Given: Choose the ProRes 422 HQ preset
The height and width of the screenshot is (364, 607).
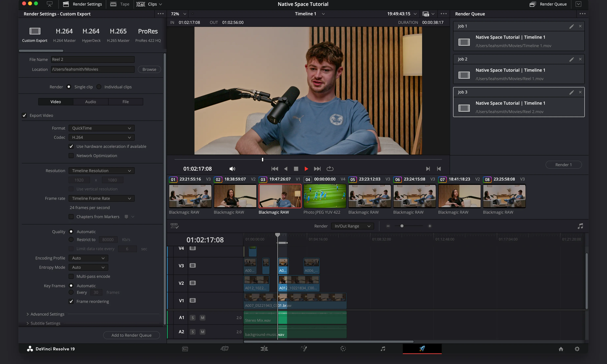Looking at the screenshot, I should point(148,35).
